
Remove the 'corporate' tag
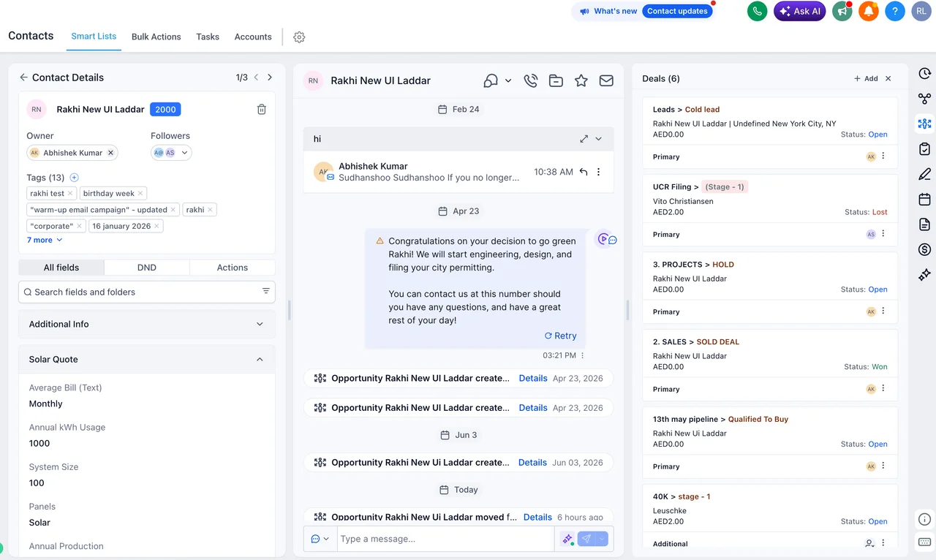click(80, 226)
